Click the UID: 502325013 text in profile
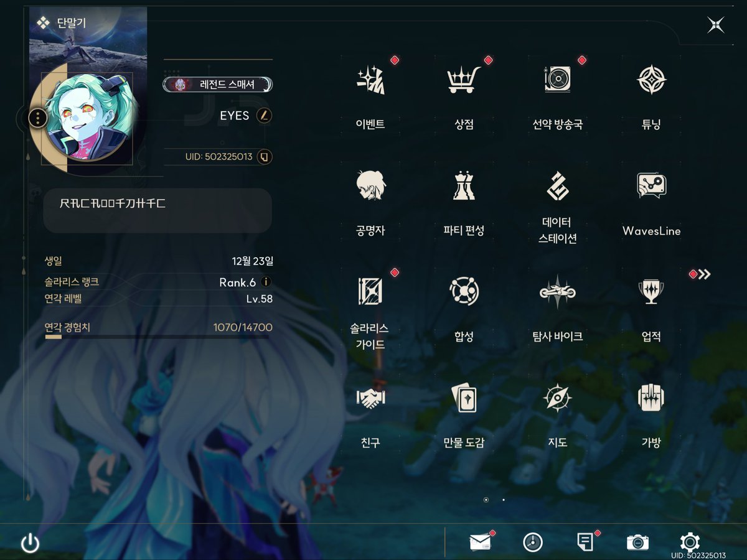Image resolution: width=747 pixels, height=560 pixels. 219,157
